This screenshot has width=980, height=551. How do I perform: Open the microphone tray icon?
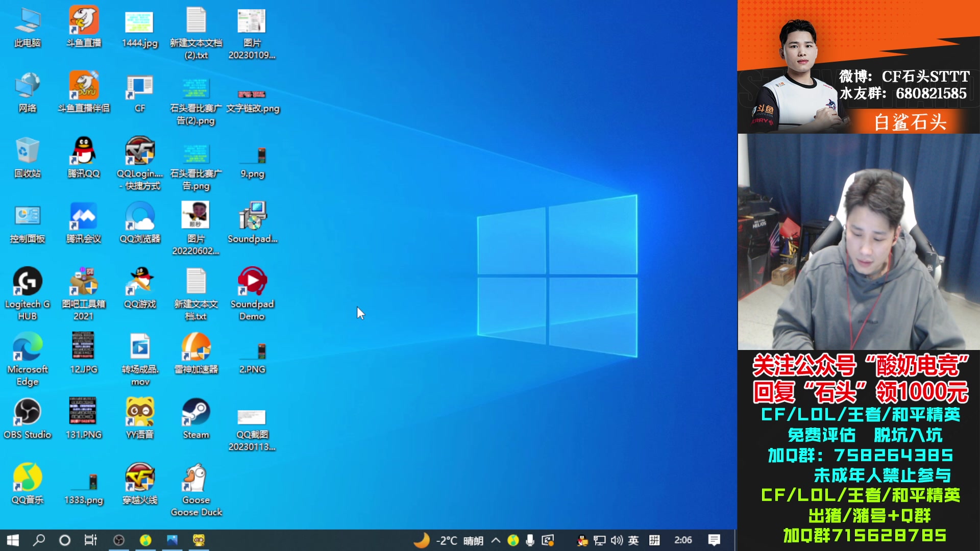click(x=530, y=540)
